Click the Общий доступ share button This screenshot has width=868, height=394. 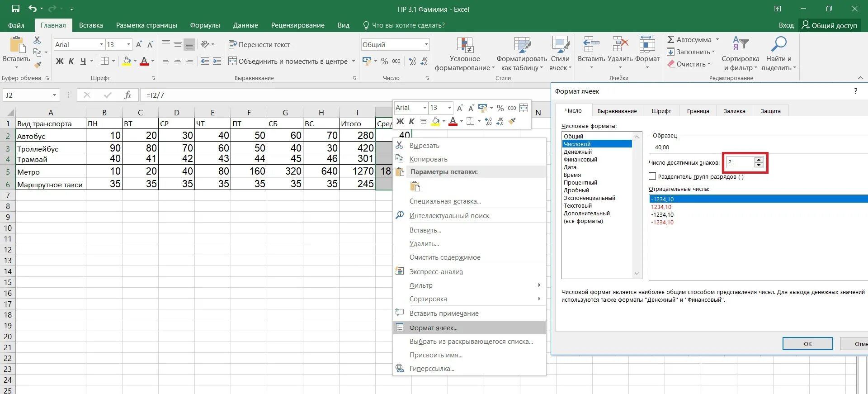click(830, 25)
